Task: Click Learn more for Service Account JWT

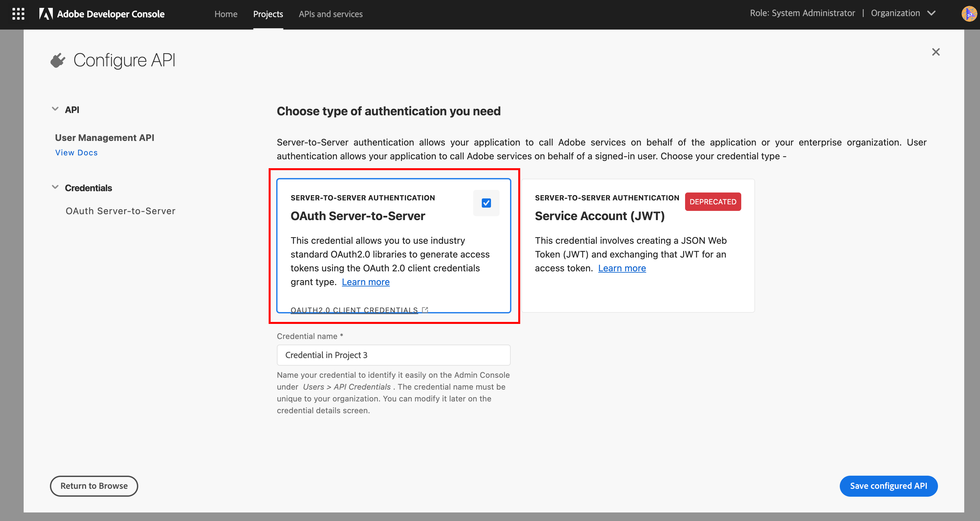Action: click(x=622, y=268)
